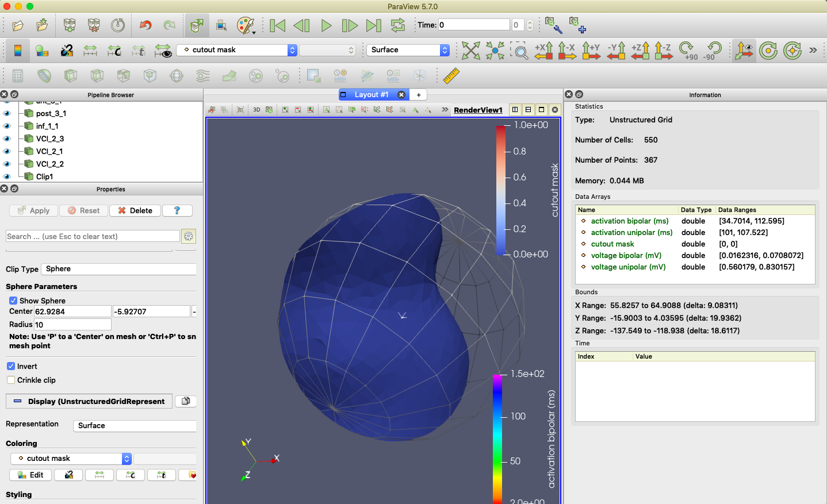Open file with folder icon
Viewport: 827px width, 504px height.
(18, 25)
